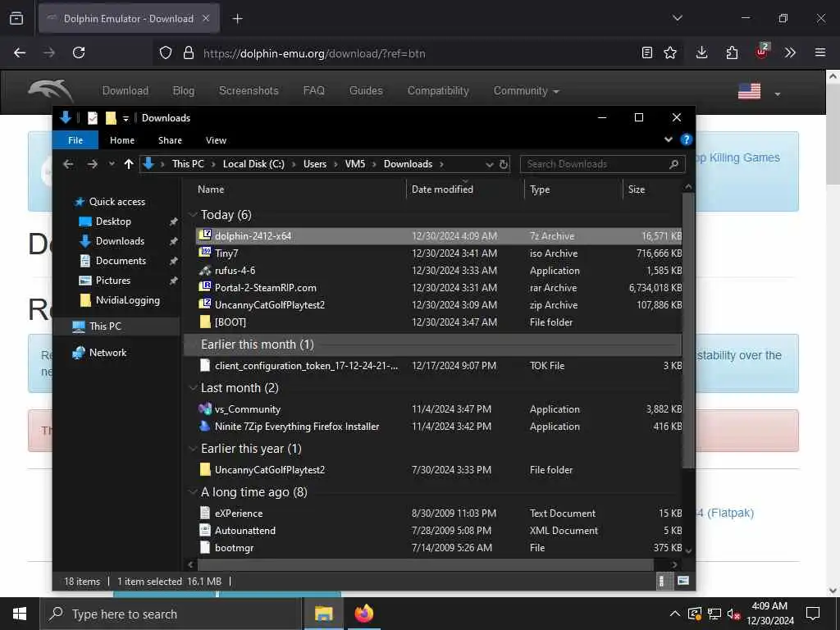
Task: Toggle Firefox reader view icon
Action: (647, 52)
